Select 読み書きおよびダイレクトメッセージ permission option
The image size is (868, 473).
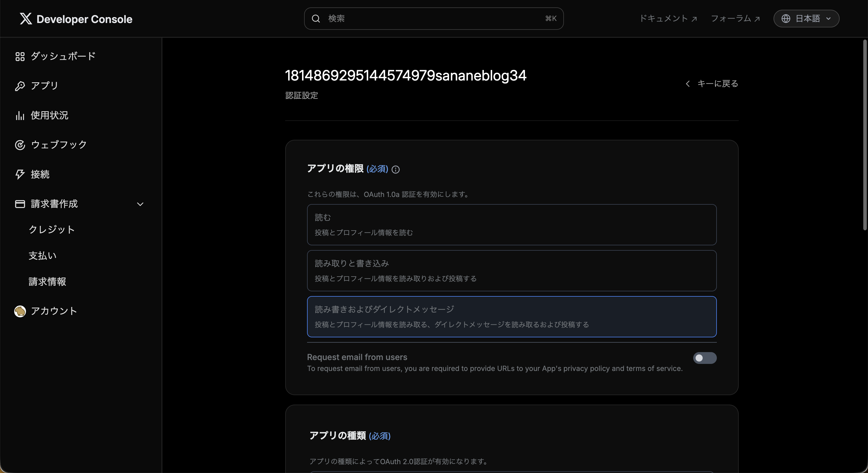click(x=511, y=316)
